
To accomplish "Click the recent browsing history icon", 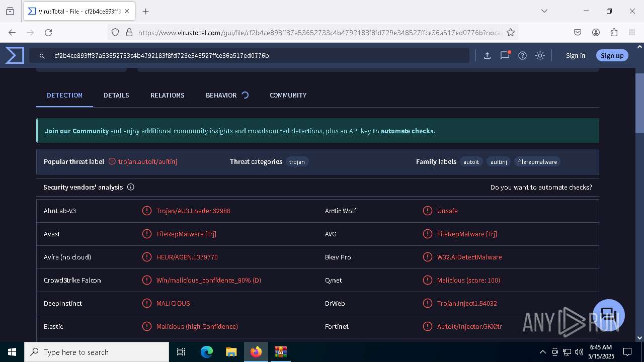I will (x=10, y=11).
